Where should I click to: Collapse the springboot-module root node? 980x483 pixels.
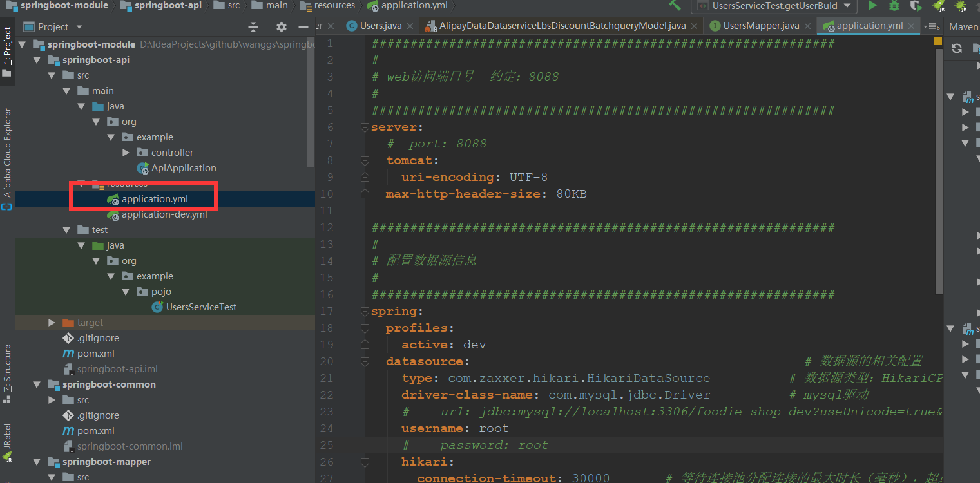(x=22, y=44)
